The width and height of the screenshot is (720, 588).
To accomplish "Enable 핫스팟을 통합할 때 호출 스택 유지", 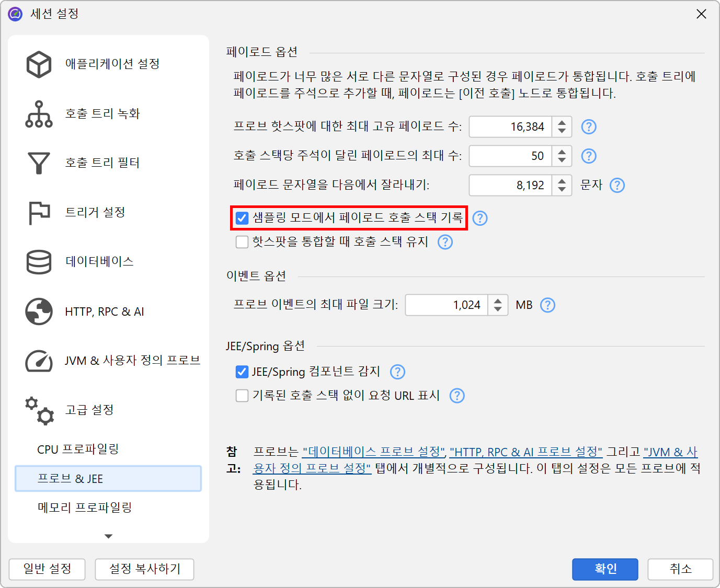I will pyautogui.click(x=242, y=242).
